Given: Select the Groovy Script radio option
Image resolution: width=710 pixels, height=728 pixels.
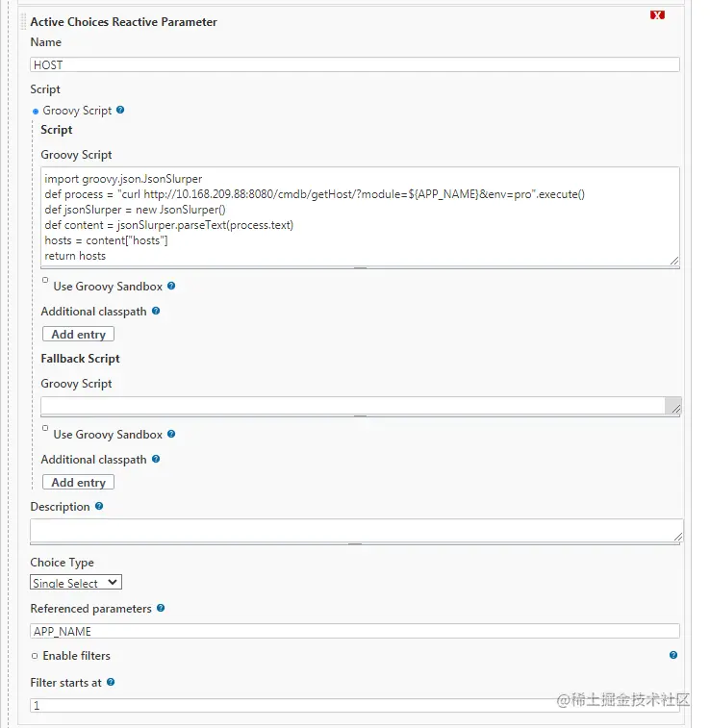Looking at the screenshot, I should [x=37, y=112].
